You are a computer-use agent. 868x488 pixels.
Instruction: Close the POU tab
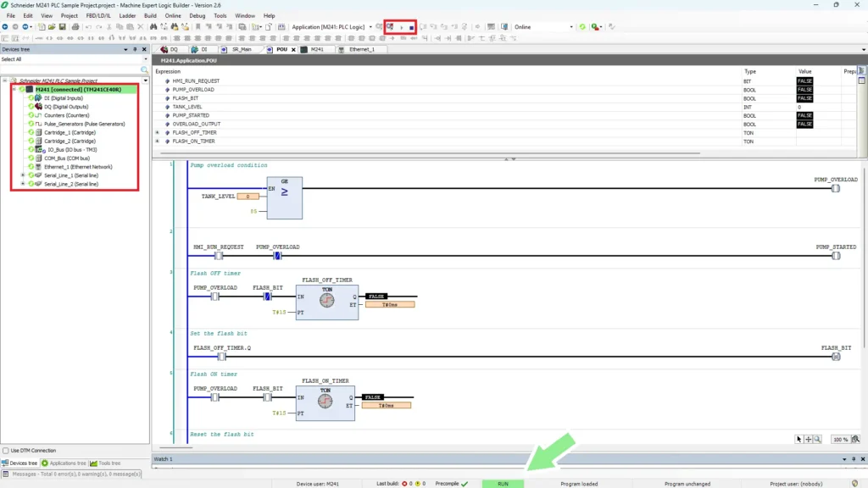pyautogui.click(x=293, y=50)
